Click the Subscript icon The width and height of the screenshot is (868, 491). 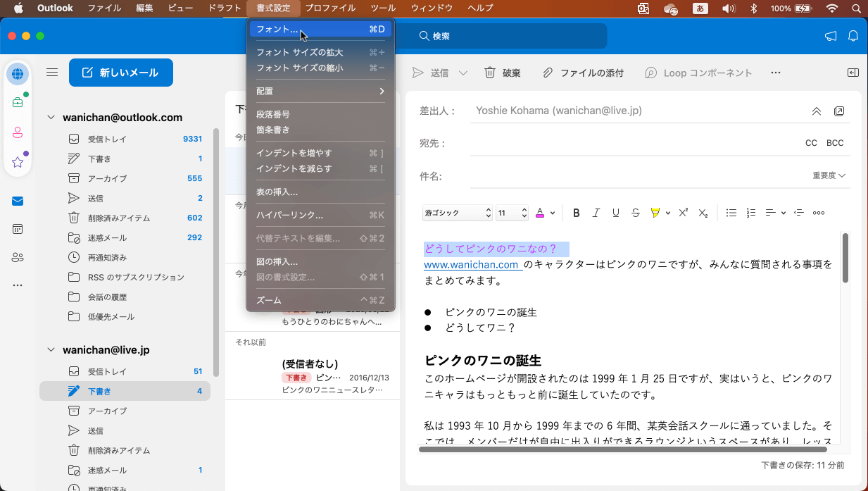(703, 213)
